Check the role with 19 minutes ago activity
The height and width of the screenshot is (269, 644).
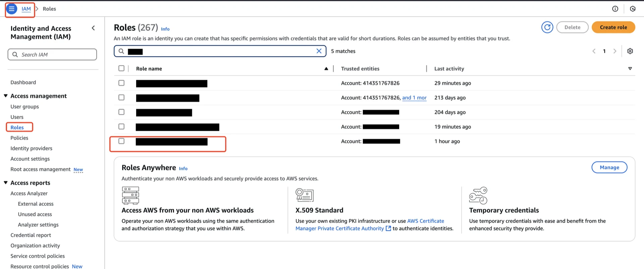121,126
